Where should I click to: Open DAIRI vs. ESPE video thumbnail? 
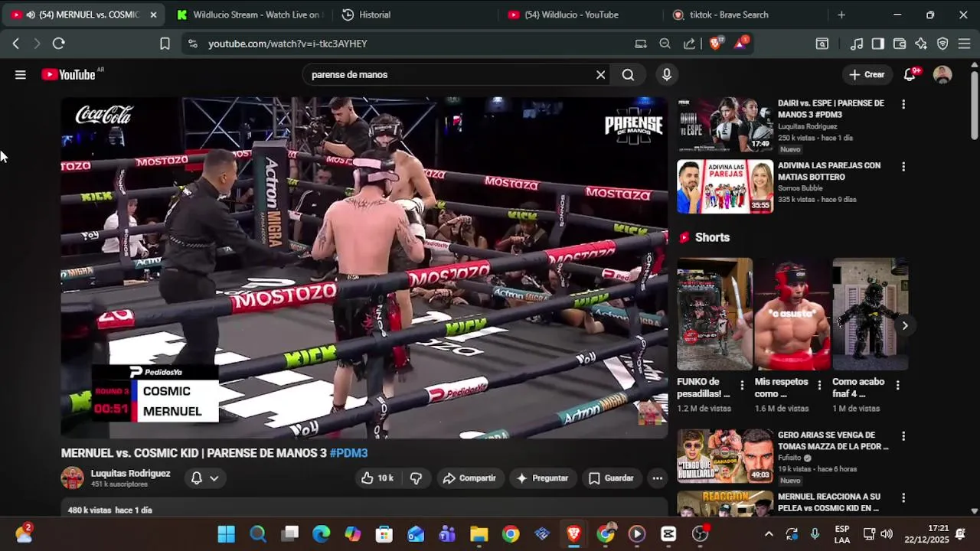pyautogui.click(x=725, y=125)
